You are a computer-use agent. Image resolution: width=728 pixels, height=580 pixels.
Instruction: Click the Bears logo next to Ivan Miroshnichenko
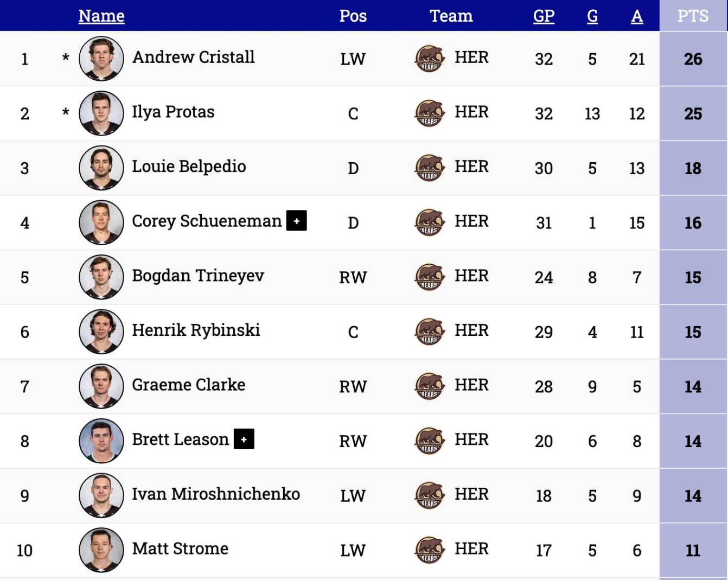[x=429, y=495]
